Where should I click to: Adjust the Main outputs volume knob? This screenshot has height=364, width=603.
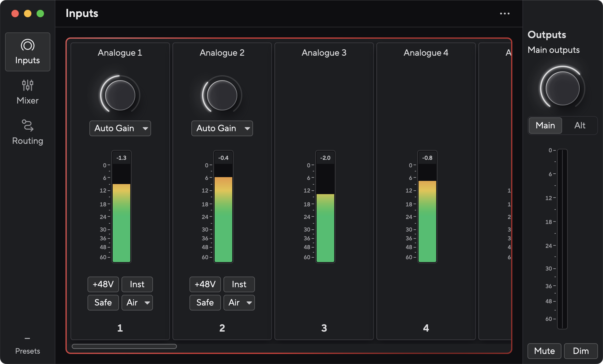click(x=562, y=88)
